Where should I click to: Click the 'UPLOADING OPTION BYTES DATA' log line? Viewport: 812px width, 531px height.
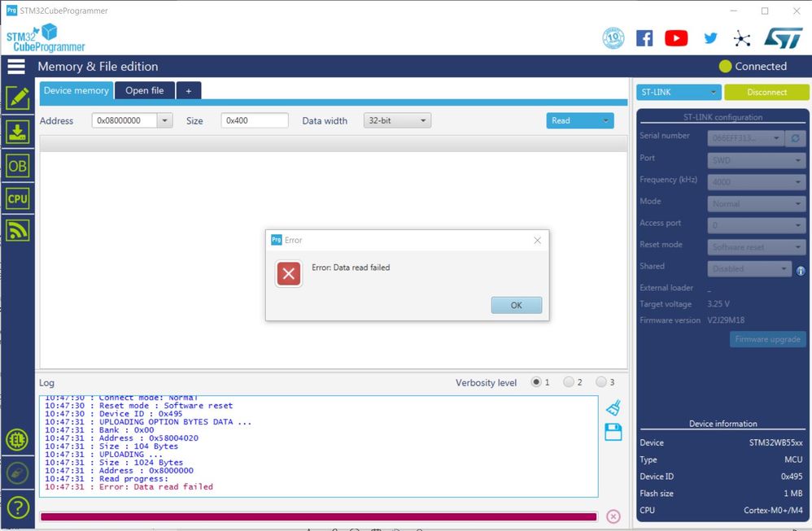[x=148, y=422]
